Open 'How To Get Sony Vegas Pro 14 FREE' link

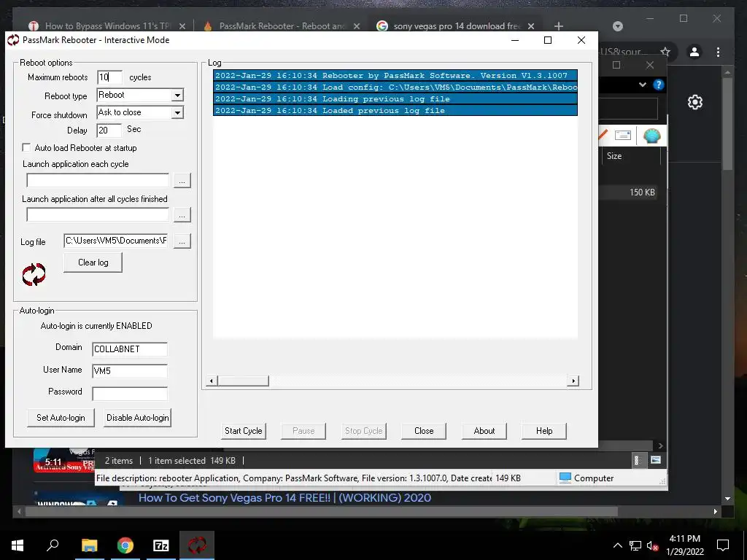pyautogui.click(x=285, y=497)
